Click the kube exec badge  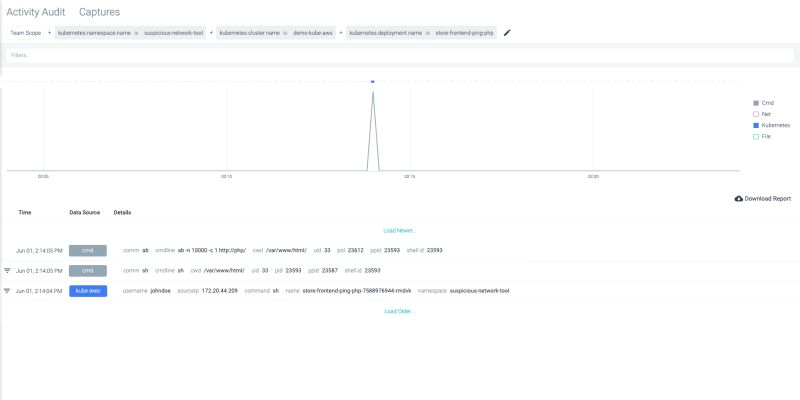point(88,291)
